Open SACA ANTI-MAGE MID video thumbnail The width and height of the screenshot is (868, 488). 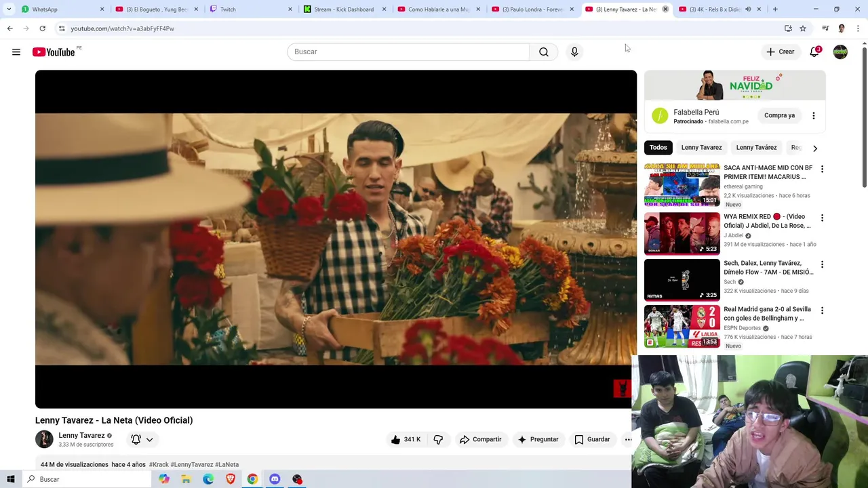click(682, 184)
